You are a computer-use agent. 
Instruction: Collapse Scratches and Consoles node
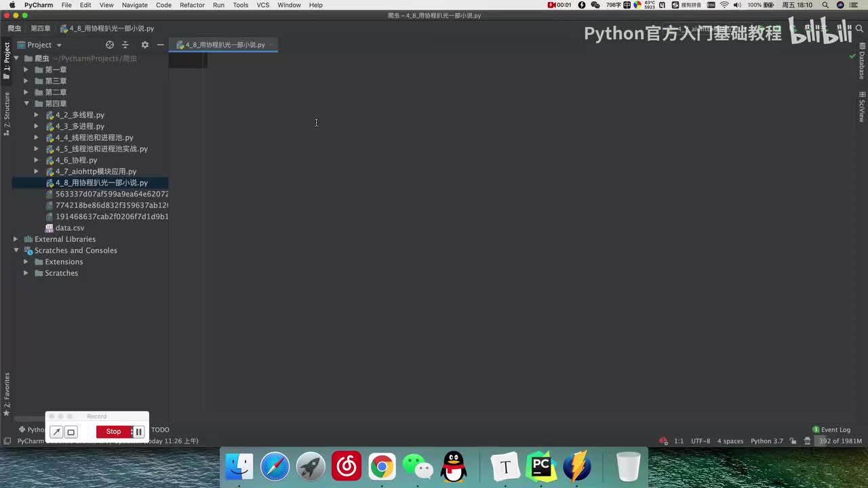(x=16, y=251)
